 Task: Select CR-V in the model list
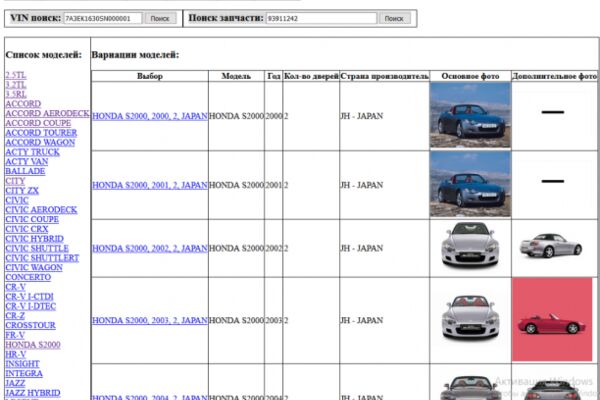point(16,287)
